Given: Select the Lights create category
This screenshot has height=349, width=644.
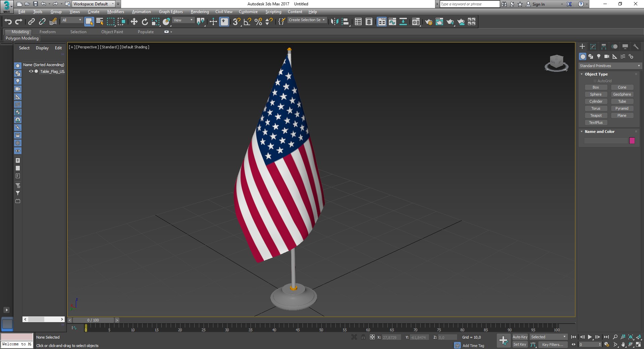Looking at the screenshot, I should (x=599, y=56).
